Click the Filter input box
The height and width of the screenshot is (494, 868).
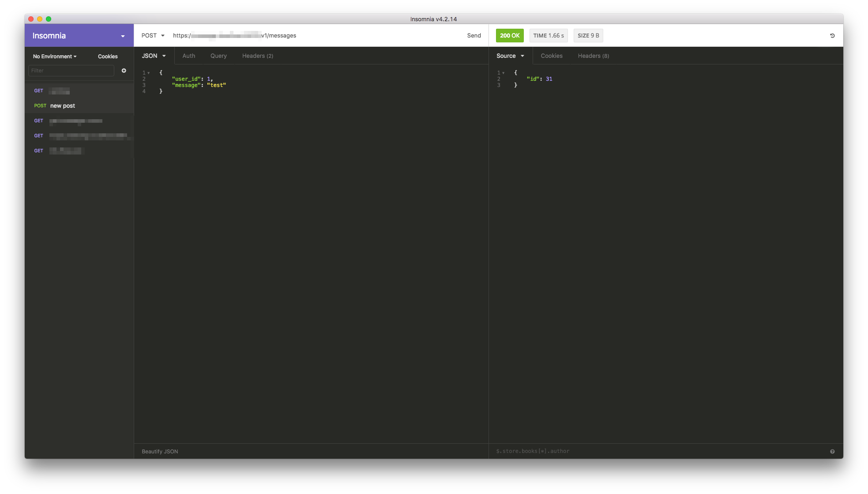[71, 70]
